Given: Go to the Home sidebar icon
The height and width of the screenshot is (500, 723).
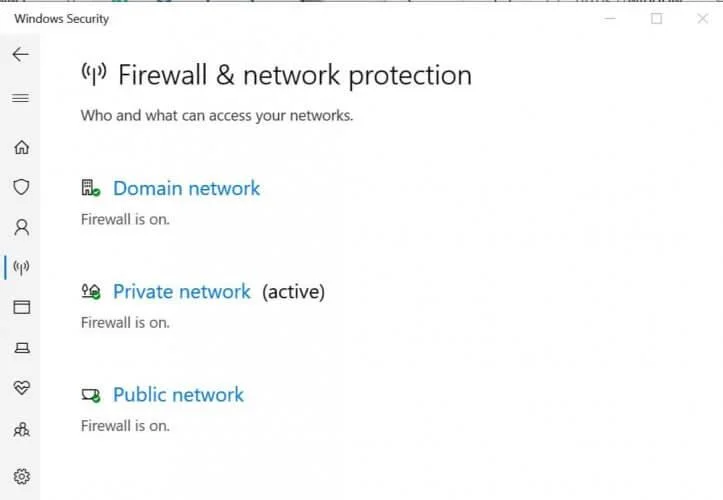Looking at the screenshot, I should [21, 147].
